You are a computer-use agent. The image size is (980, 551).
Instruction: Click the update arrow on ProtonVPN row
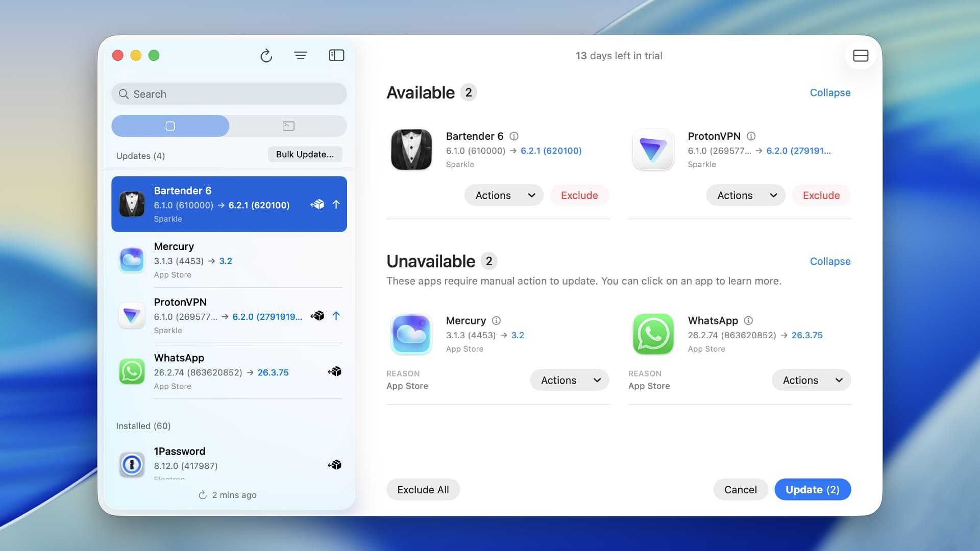point(336,316)
